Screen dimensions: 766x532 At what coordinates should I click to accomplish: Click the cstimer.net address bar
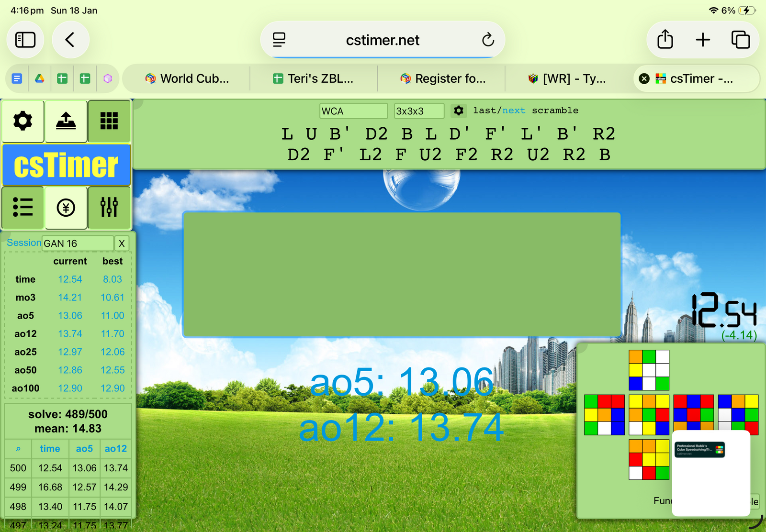tap(383, 40)
